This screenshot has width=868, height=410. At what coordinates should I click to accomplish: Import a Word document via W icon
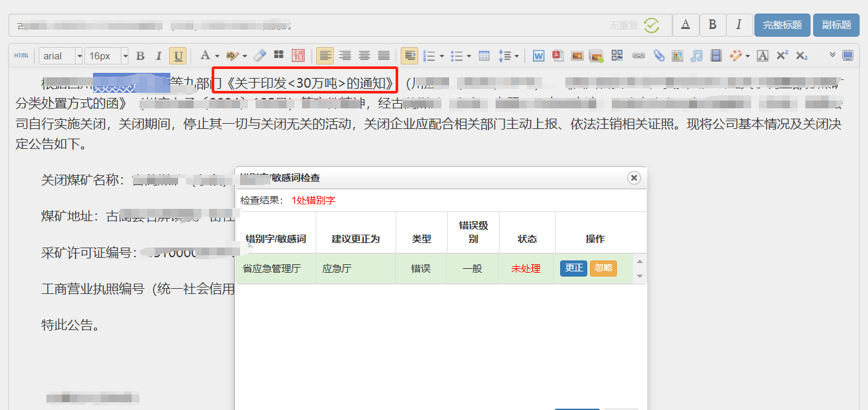tap(538, 56)
